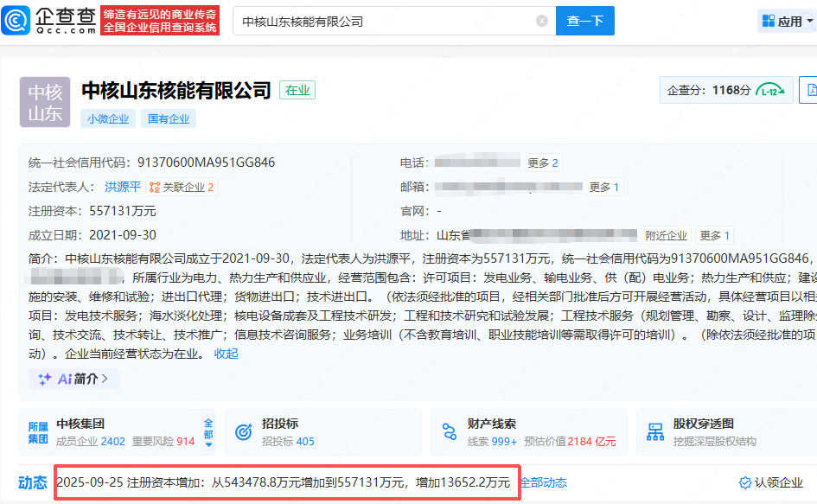
Task: Open legal representative 洪源平 link
Action: [x=123, y=187]
